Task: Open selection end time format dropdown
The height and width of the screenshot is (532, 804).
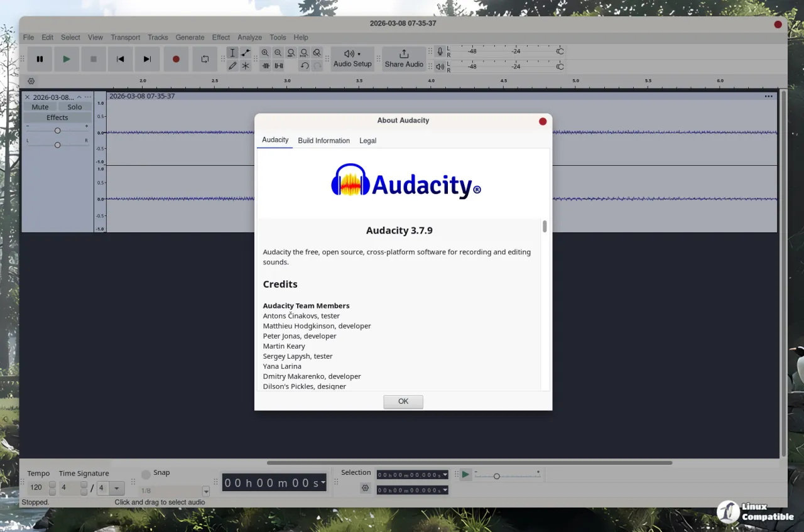Action: pos(445,490)
